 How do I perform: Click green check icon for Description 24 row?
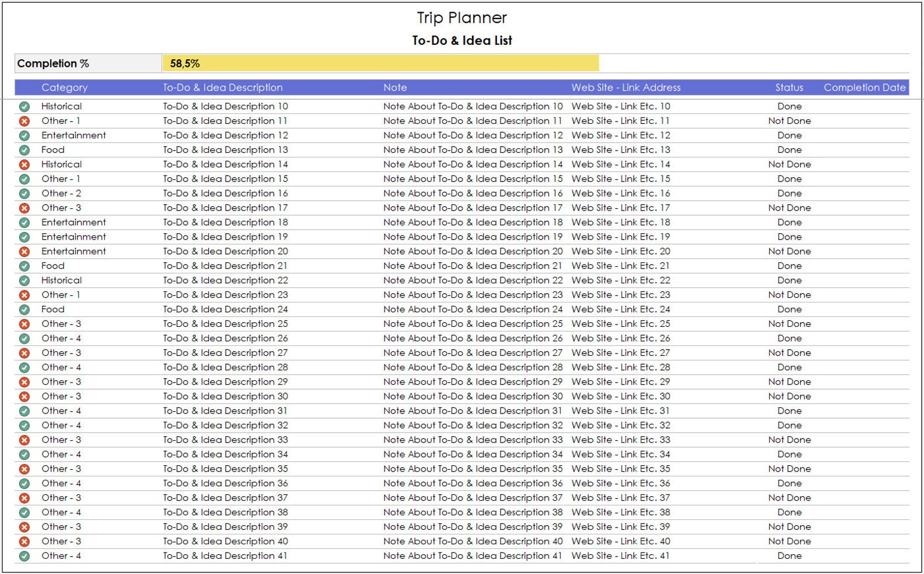[x=24, y=309]
